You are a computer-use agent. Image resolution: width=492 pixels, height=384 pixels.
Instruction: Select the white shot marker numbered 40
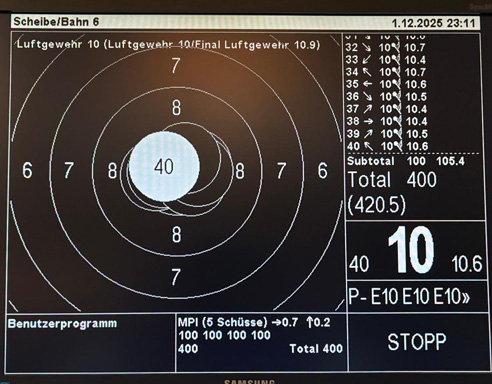164,166
